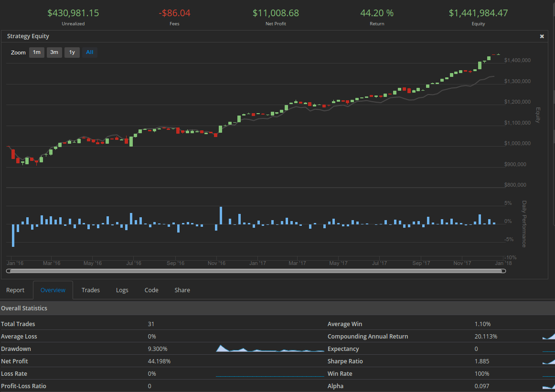Viewport: 555px width, 392px height.
Task: Click the $800,000 equity axis label
Action: click(515, 185)
